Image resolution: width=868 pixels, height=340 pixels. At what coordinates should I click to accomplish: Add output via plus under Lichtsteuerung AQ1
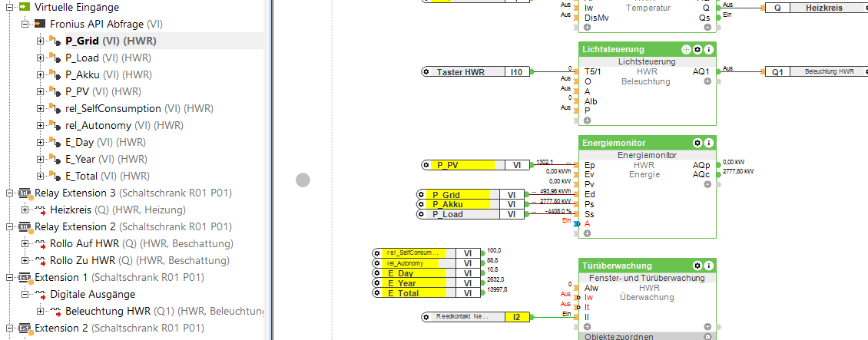(x=707, y=81)
